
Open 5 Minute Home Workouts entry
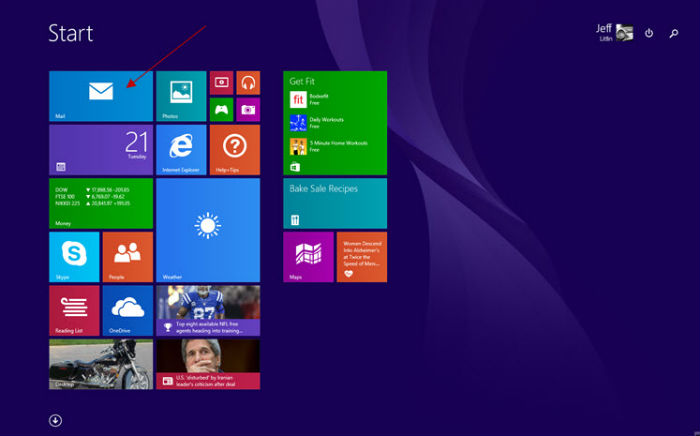coord(329,146)
